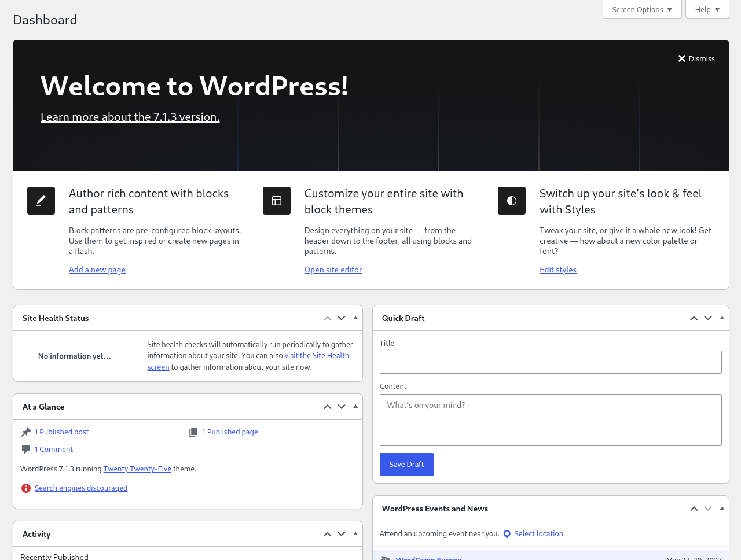The image size is (741, 560).
Task: Move Quick Draft widget down
Action: pos(708,318)
